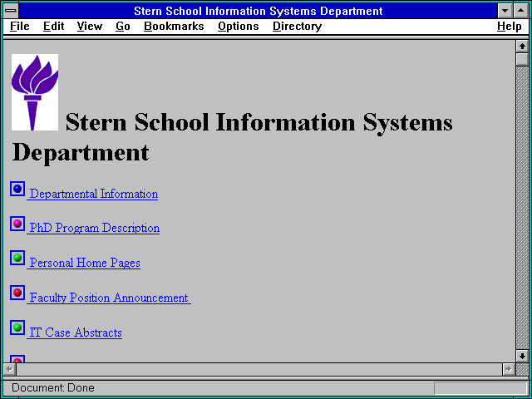This screenshot has width=532, height=399.
Task: Follow the Departmental Information link
Action: click(94, 194)
